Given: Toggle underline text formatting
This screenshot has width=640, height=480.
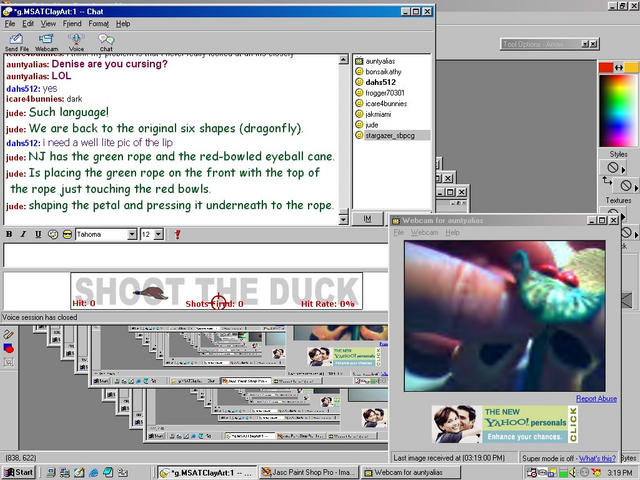Looking at the screenshot, I should pos(38,234).
